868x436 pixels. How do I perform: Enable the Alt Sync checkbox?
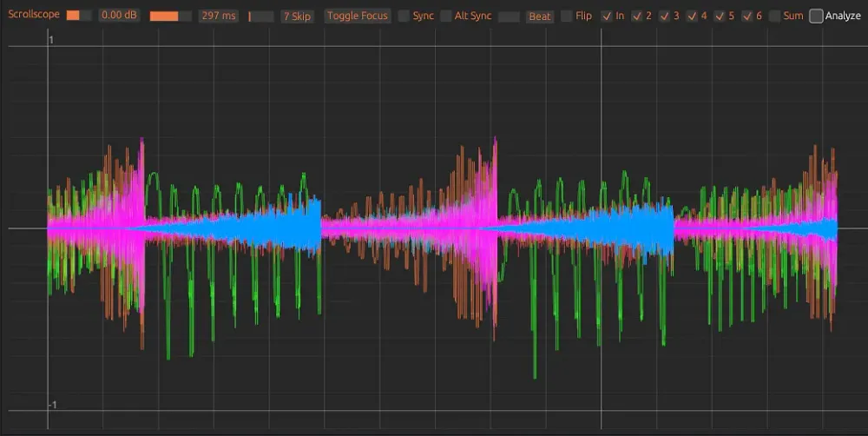[446, 17]
